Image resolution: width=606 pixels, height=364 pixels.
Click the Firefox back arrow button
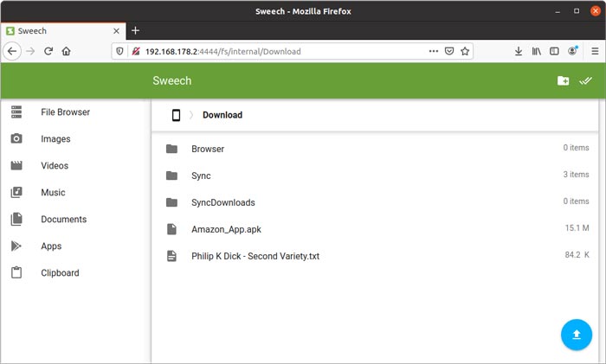point(12,51)
